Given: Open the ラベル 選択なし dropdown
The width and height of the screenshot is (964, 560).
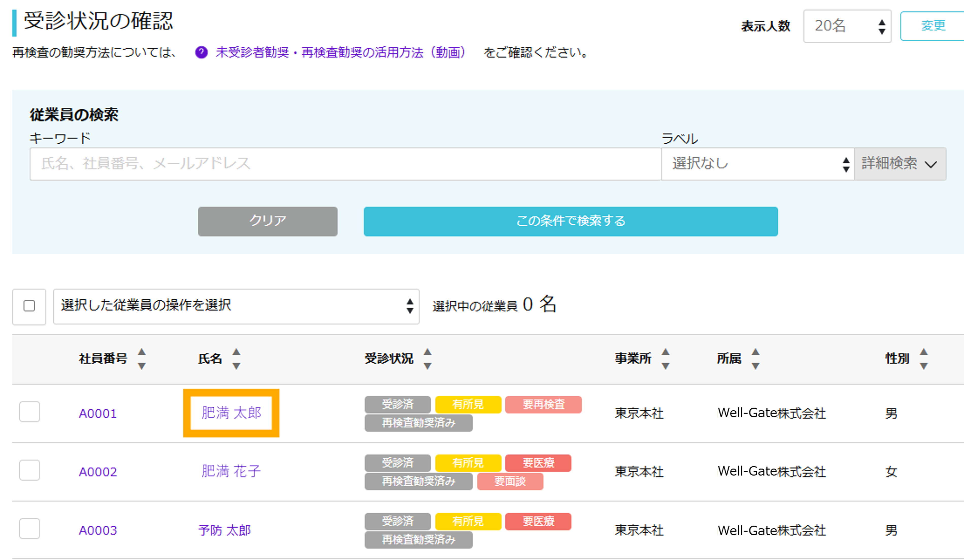Looking at the screenshot, I should click(757, 164).
